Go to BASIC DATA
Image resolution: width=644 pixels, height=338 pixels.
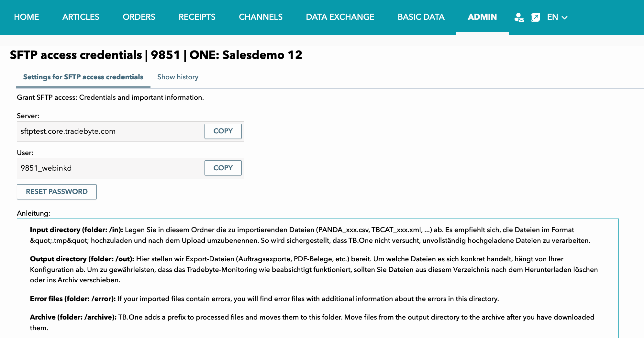(421, 17)
